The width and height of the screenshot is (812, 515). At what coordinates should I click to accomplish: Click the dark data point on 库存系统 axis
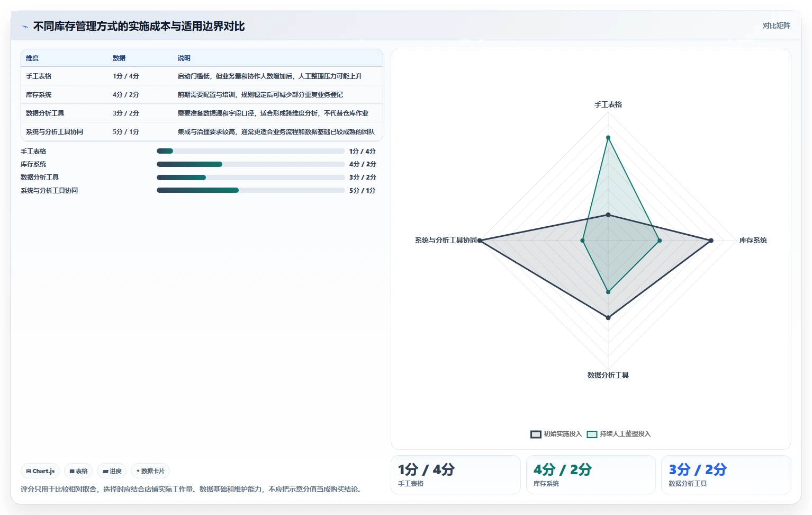click(711, 241)
